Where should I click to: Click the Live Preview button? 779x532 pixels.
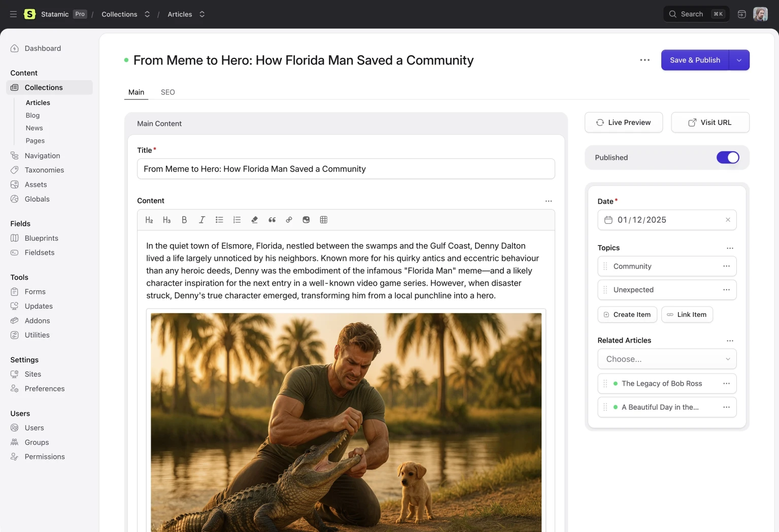point(623,122)
